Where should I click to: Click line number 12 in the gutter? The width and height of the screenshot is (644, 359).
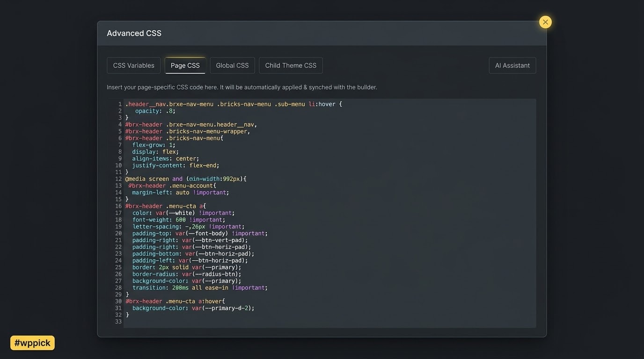(x=118, y=179)
